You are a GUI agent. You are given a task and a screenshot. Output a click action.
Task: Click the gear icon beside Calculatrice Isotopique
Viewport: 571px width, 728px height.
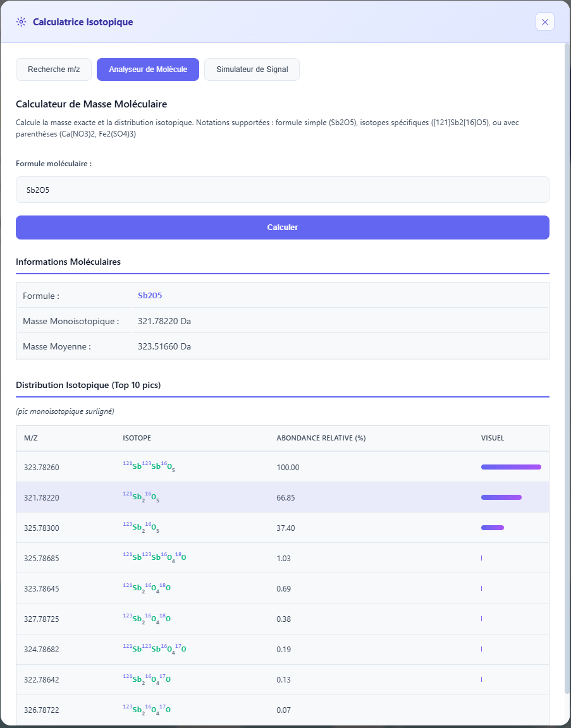pyautogui.click(x=21, y=22)
